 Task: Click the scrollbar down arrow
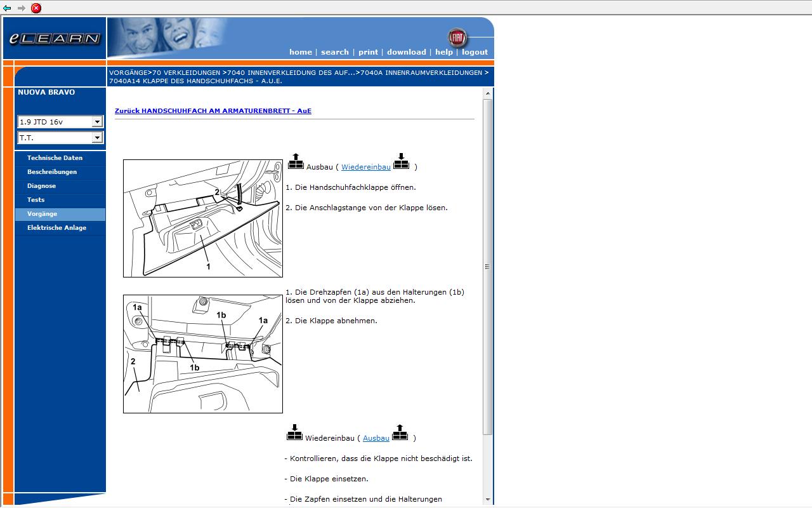point(487,500)
